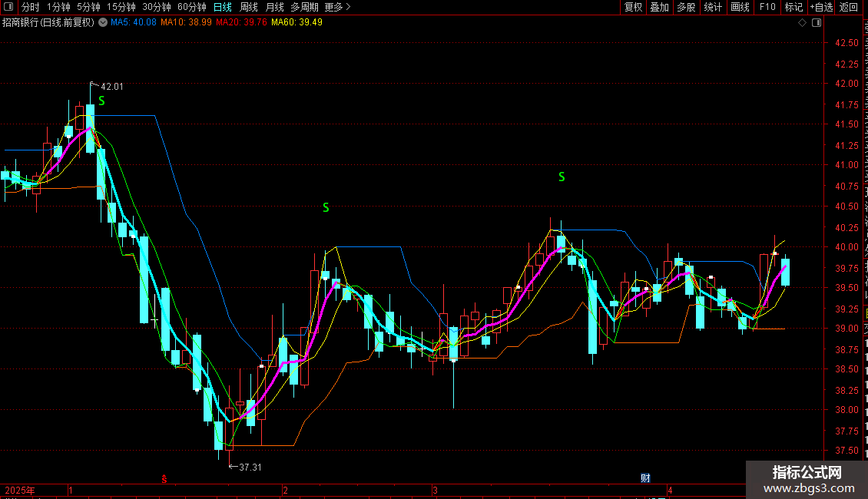Open the 复权 adjustment menu

tap(633, 7)
